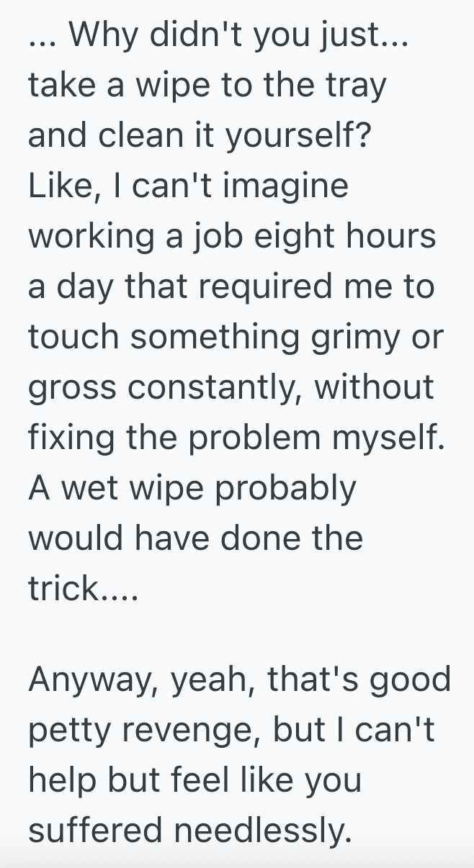This screenshot has height=868, width=474.
Task: Click the line "would have done the"
Action: [x=195, y=539]
